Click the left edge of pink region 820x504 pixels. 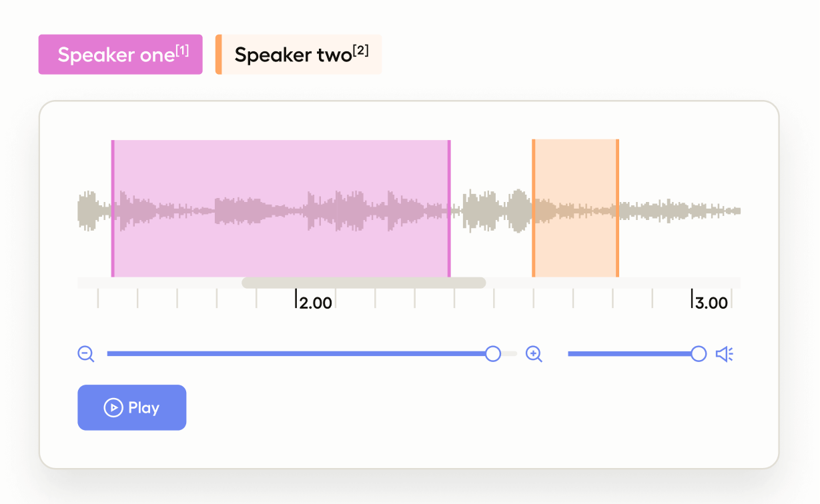pos(113,208)
